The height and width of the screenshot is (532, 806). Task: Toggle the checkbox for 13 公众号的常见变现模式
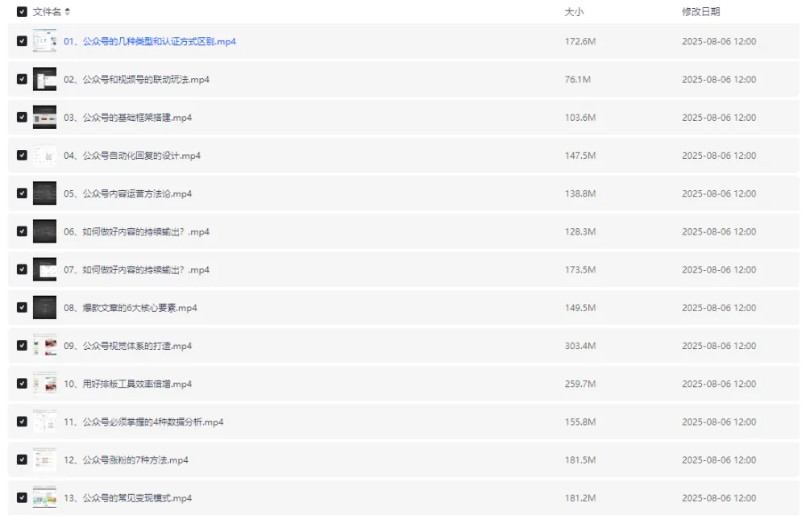(22, 498)
